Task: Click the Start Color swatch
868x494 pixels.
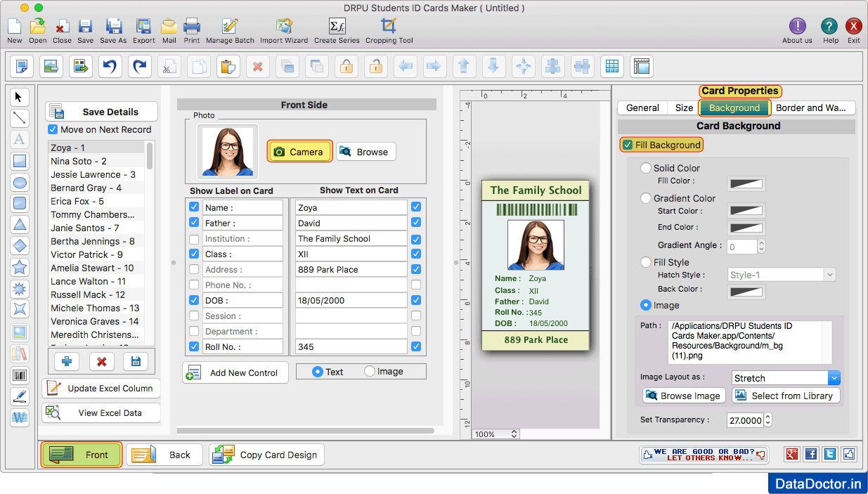Action: [x=746, y=211]
